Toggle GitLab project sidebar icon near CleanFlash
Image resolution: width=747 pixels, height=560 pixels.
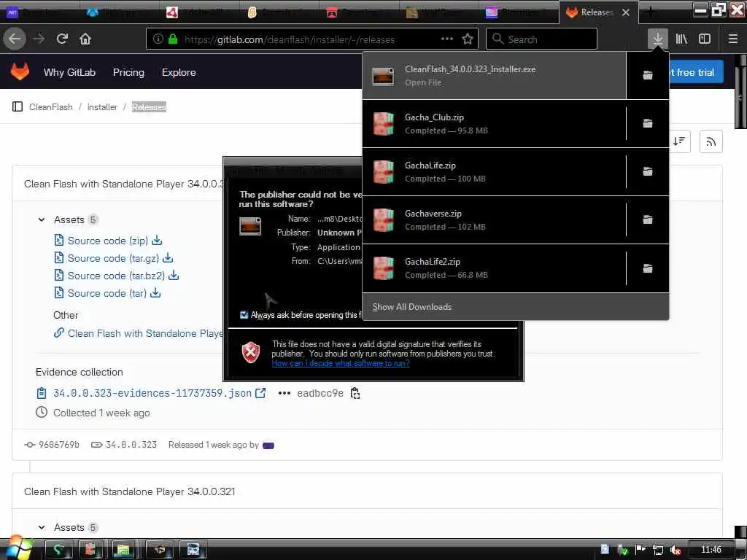(x=18, y=106)
